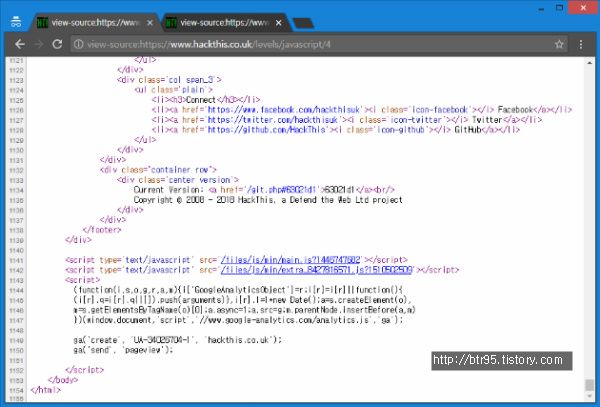Click the scrollbar down arrow

pyautogui.click(x=589, y=396)
